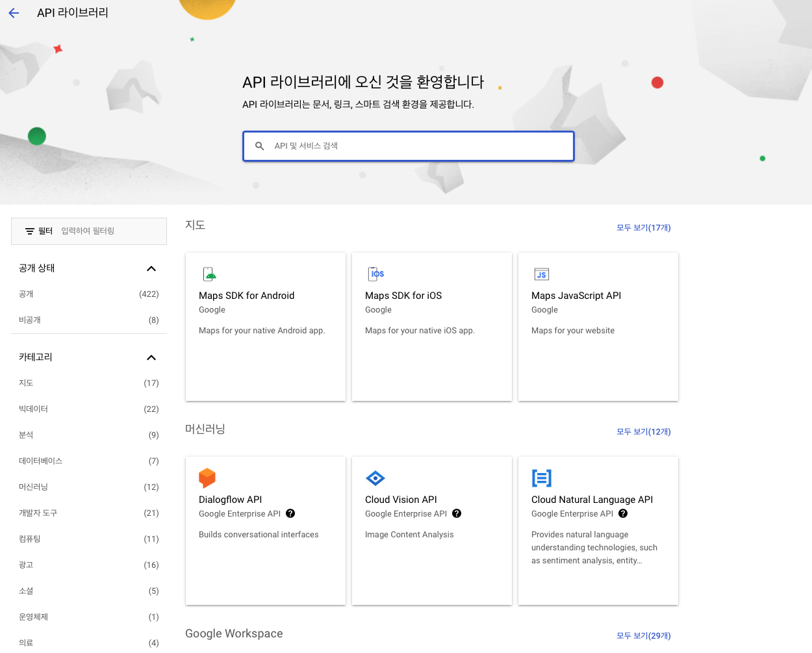Screen dimensions: 812x653
Task: Open the Maps JavaScript API title
Action: pos(576,296)
